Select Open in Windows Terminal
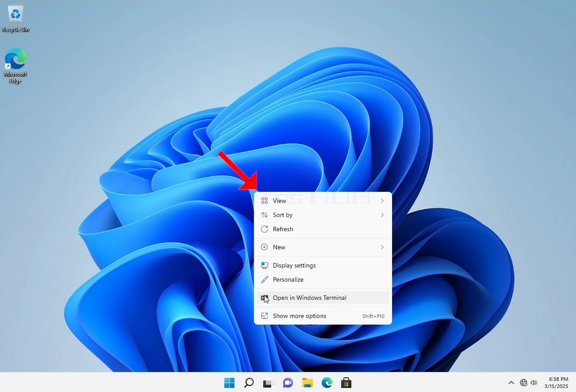Image resolution: width=576 pixels, height=392 pixels. tap(323, 298)
